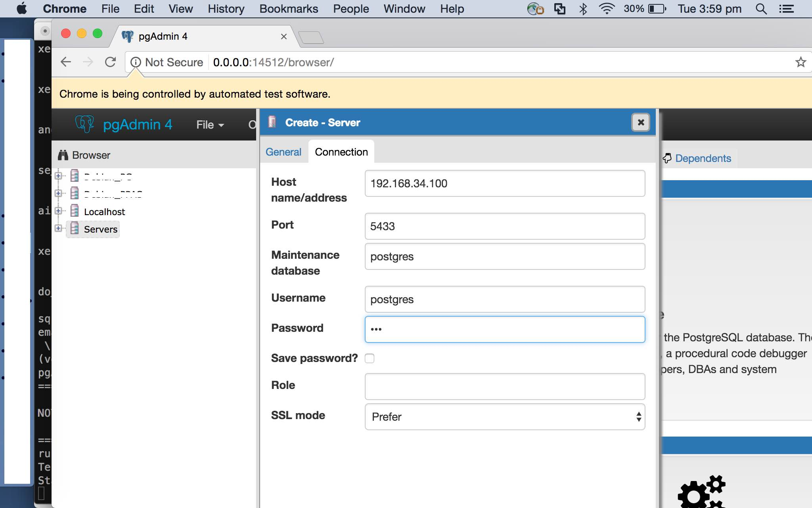Click the Localhost server icon

point(75,211)
